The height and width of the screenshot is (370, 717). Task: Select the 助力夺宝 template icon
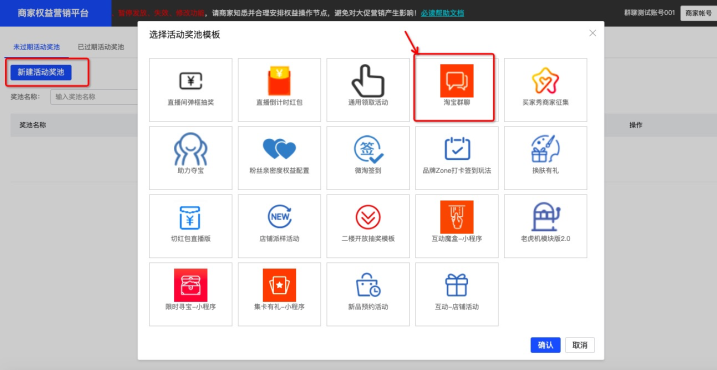pyautogui.click(x=191, y=149)
